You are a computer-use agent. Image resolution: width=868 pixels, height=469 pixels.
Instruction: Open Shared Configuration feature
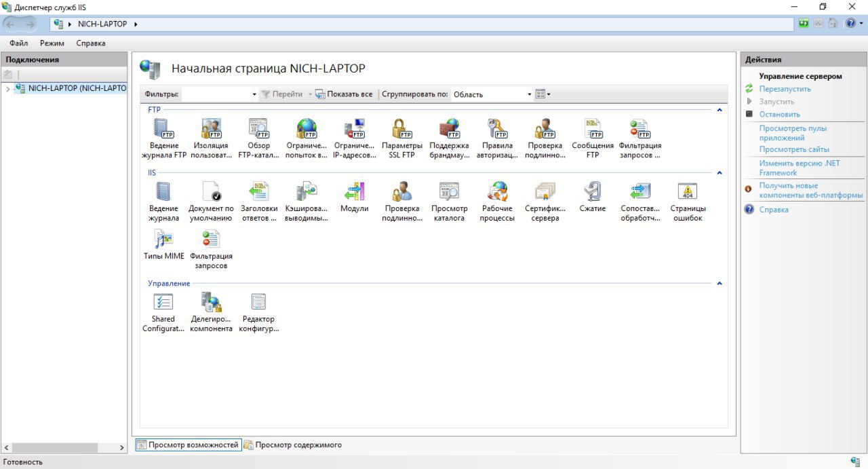(163, 312)
